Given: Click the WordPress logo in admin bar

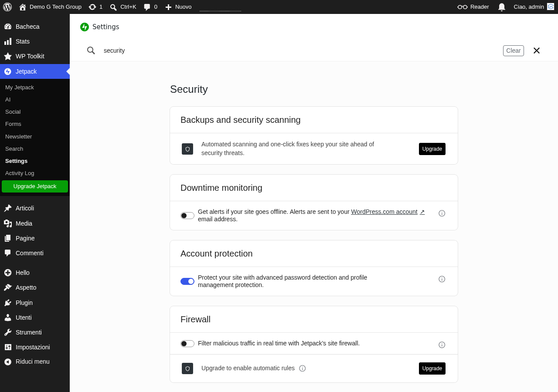Looking at the screenshot, I should tap(7, 7).
